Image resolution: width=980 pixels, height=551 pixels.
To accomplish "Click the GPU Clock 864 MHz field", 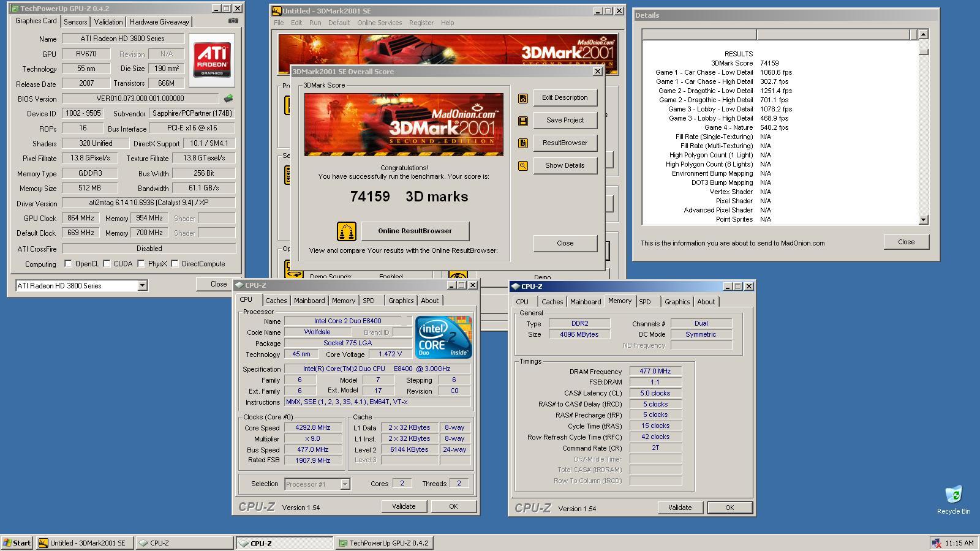I will pos(81,219).
